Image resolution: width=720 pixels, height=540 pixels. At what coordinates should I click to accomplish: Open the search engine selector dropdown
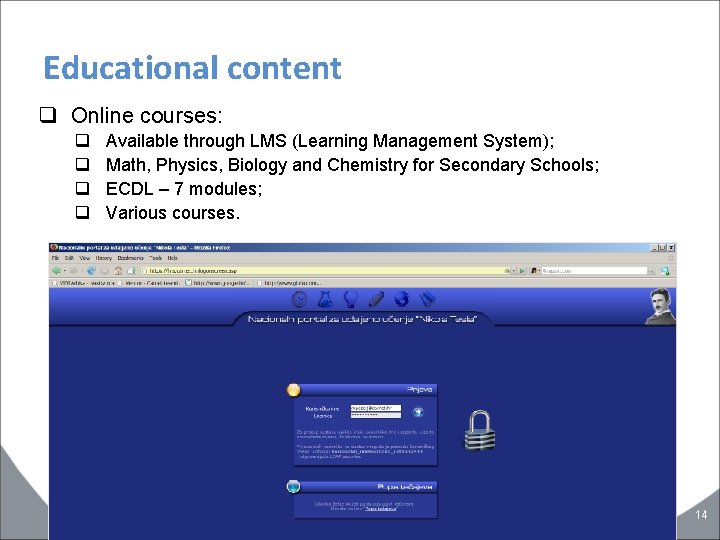pos(534,271)
